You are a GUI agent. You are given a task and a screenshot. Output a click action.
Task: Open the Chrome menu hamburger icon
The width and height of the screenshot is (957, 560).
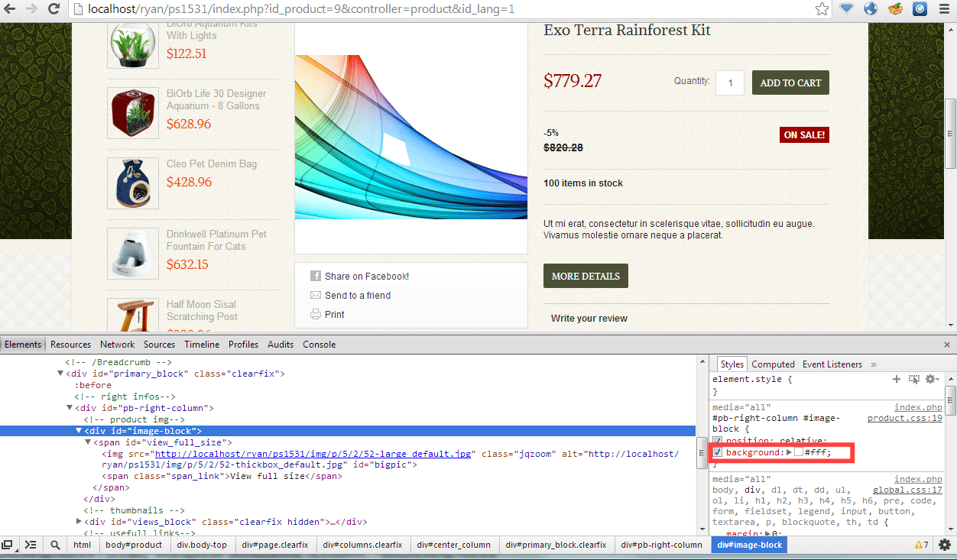(944, 9)
